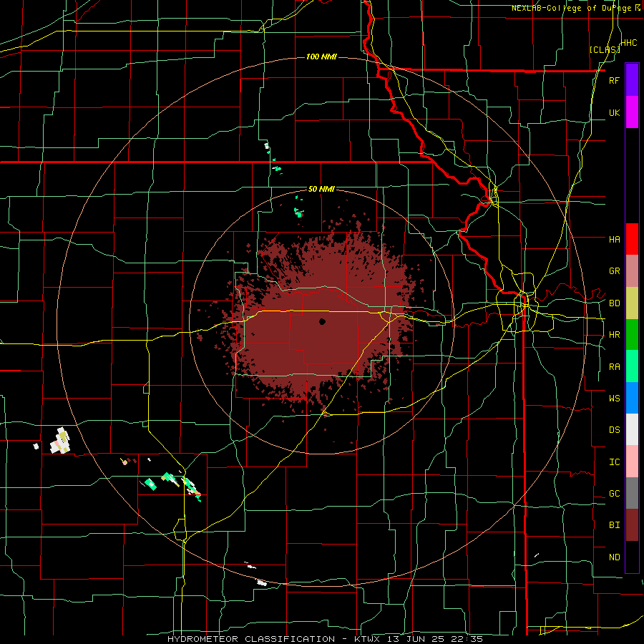
Task: Click the HHC product label
Action: [x=629, y=43]
